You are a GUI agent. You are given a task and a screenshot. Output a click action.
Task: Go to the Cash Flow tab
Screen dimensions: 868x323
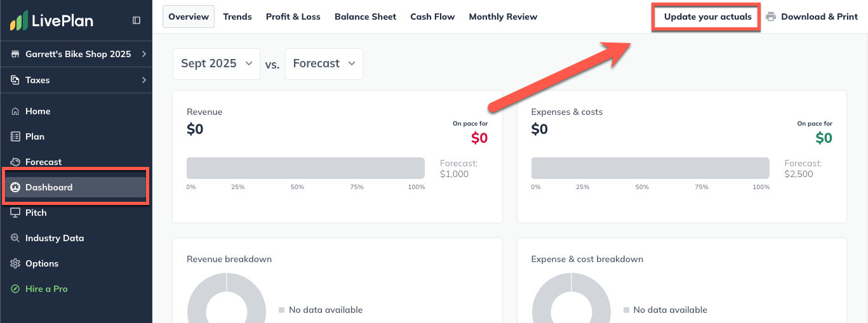click(x=432, y=16)
